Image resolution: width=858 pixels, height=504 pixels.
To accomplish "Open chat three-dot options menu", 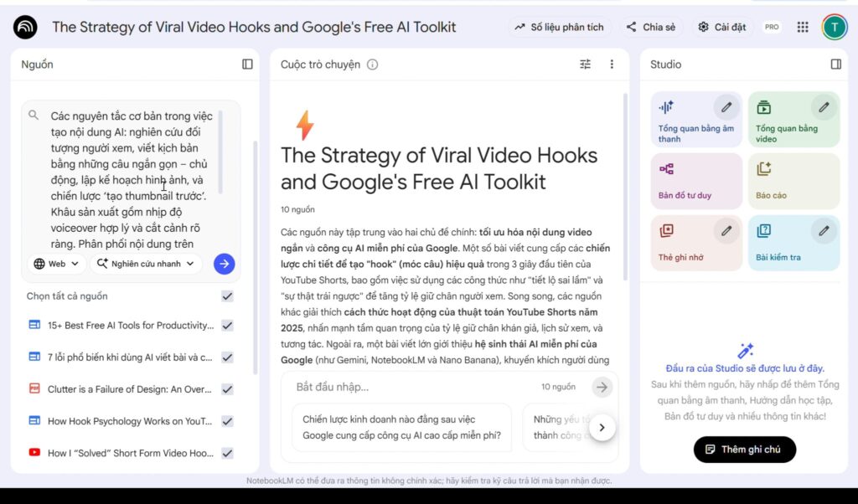I will click(612, 64).
